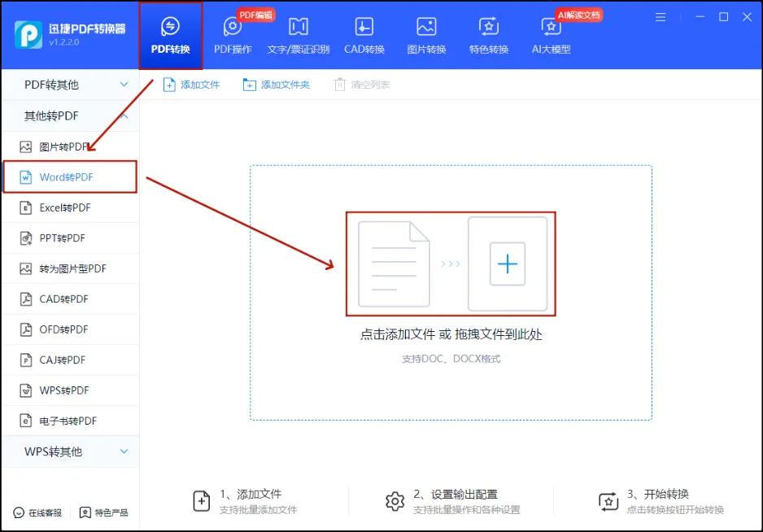Click the plus icon to add file
Screen dimensions: 763x532
pos(508,264)
